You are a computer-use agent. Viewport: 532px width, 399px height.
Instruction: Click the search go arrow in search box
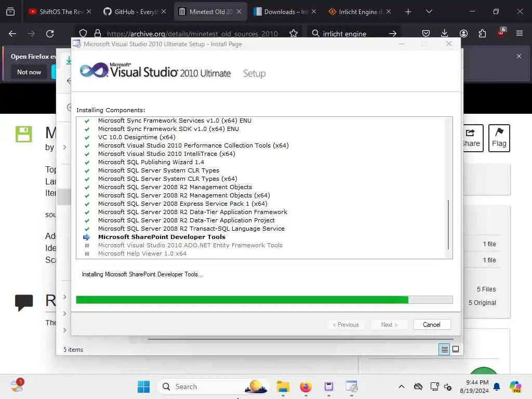[x=393, y=33]
